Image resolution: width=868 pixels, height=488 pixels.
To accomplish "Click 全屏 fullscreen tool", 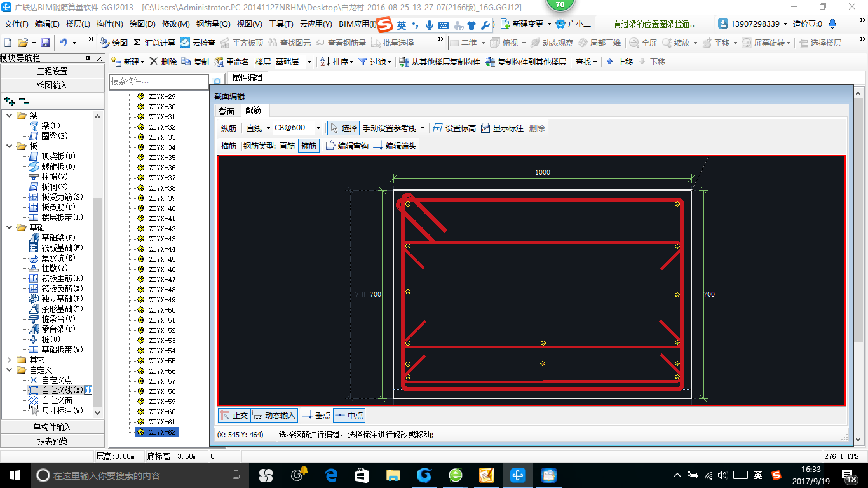I will (x=643, y=43).
